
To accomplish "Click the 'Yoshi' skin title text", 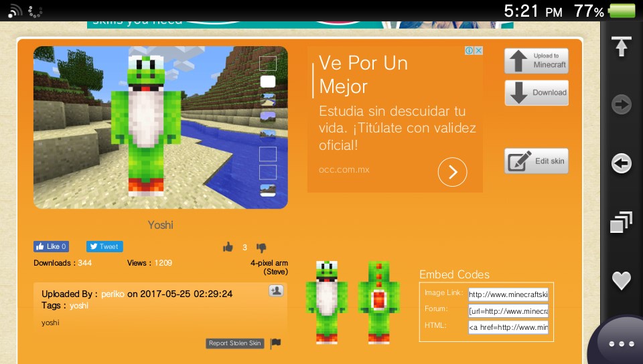I will (x=160, y=225).
